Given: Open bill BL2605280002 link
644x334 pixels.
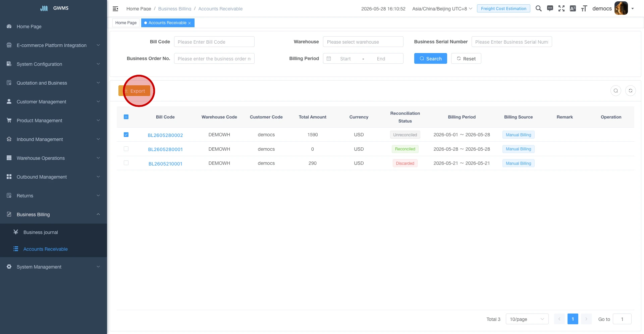Looking at the screenshot, I should tap(165, 135).
